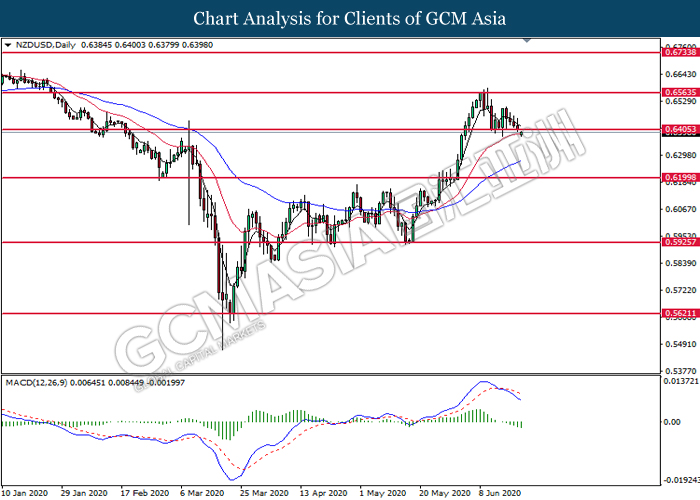700x500 pixels.
Task: Click the 1 May 2020 date label
Action: 383,493
